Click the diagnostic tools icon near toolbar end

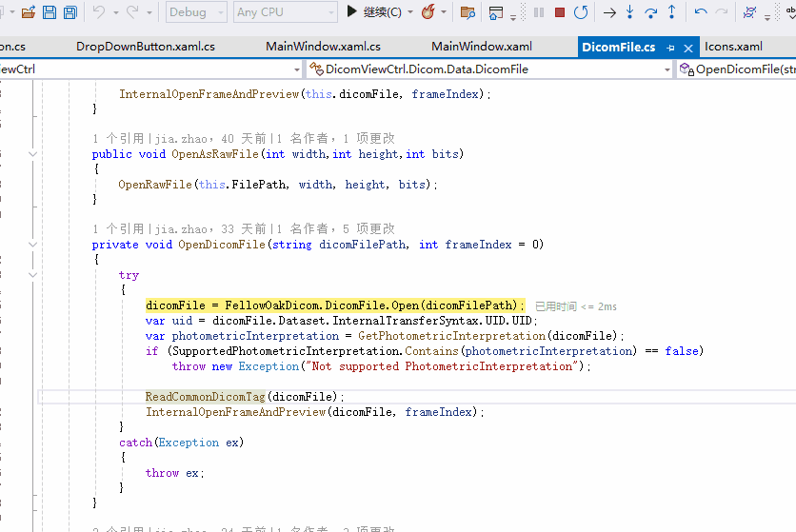click(x=749, y=12)
